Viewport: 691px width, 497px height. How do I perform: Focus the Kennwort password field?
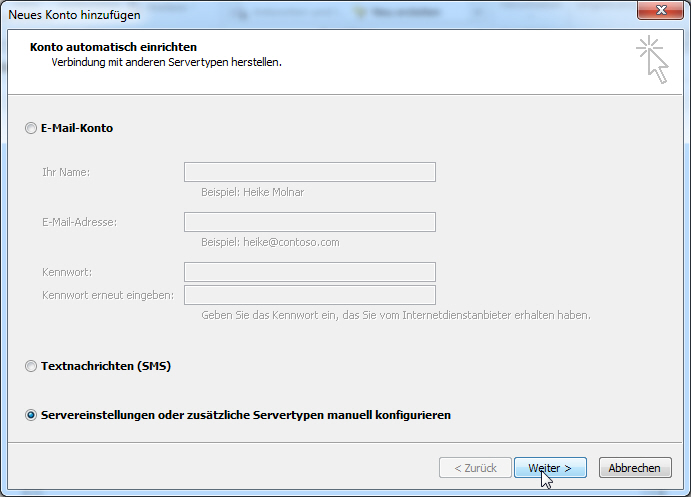[310, 272]
